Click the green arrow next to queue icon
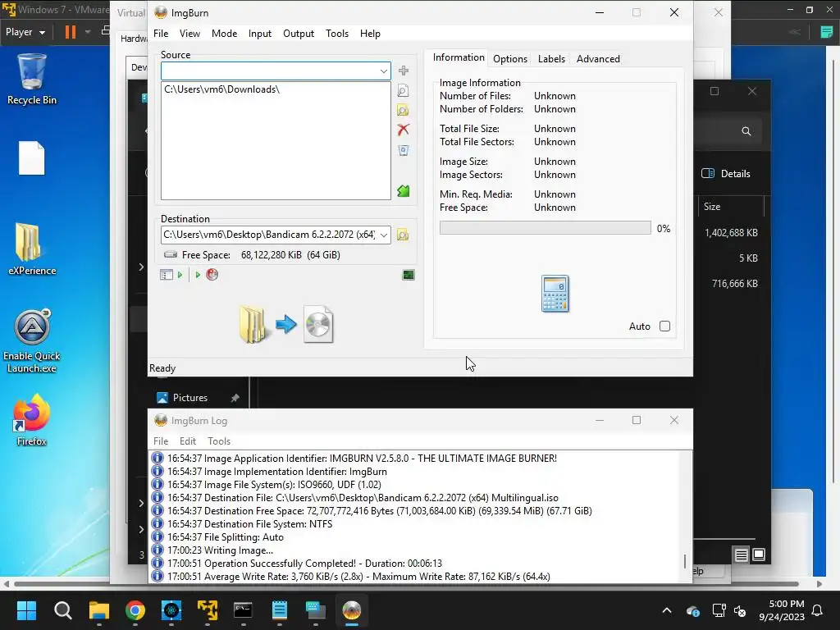 (x=180, y=275)
